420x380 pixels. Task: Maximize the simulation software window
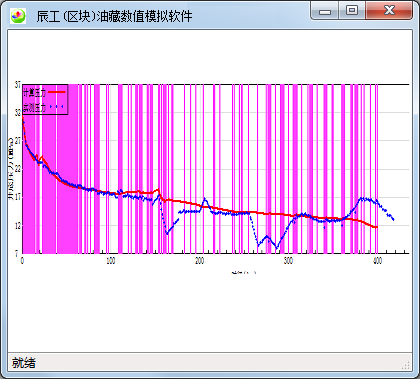tap(352, 10)
